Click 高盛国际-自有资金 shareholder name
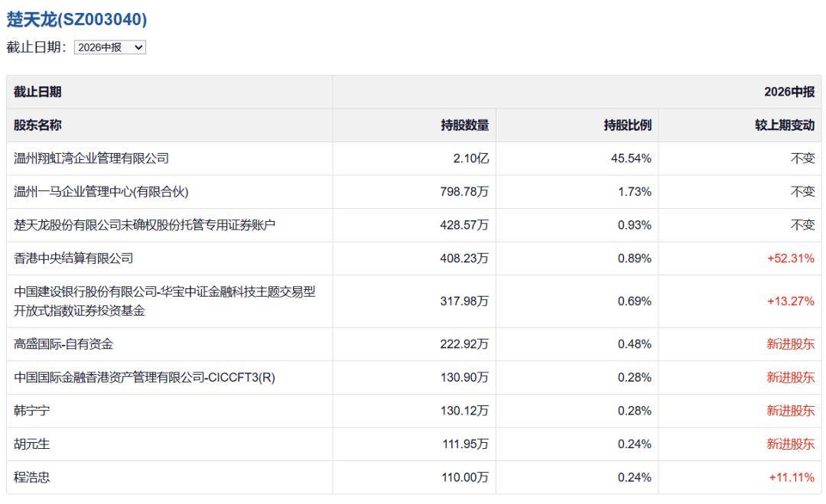The height and width of the screenshot is (504, 826). click(63, 344)
